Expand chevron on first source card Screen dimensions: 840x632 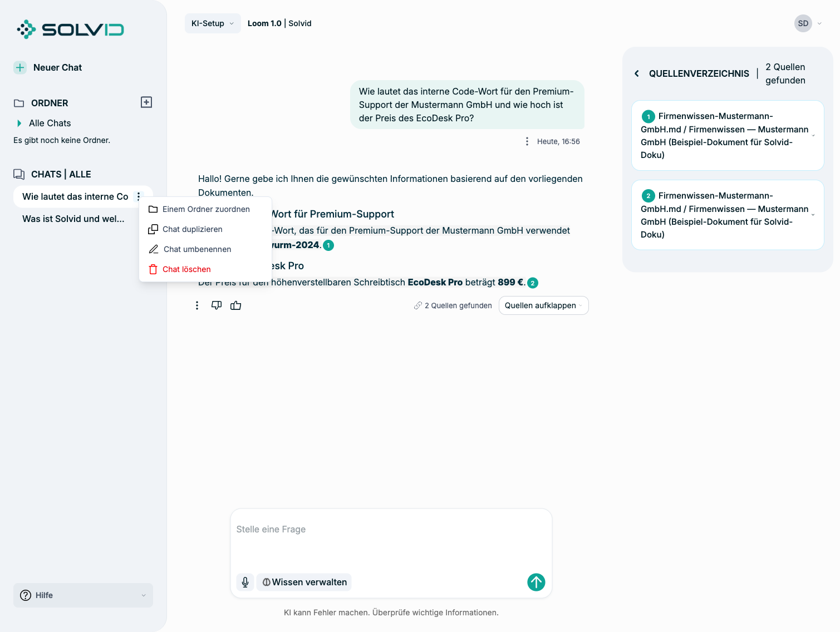coord(813,136)
